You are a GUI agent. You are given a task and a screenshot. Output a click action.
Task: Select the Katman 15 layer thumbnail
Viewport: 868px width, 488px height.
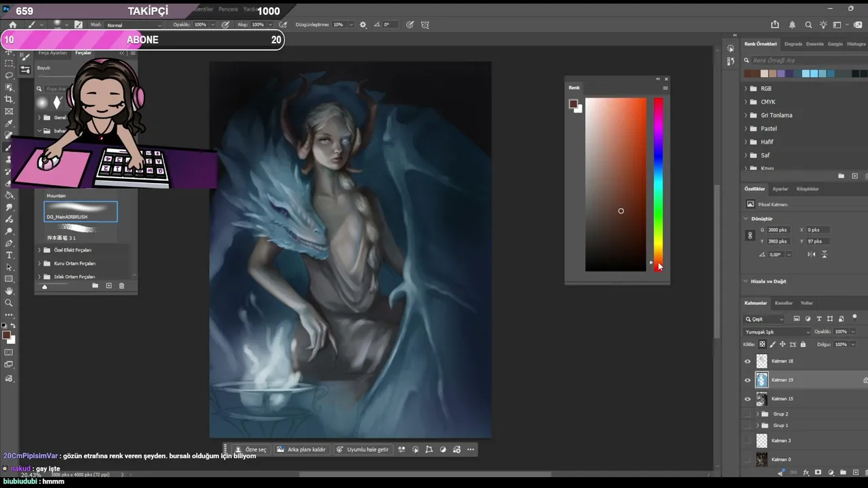pyautogui.click(x=762, y=399)
